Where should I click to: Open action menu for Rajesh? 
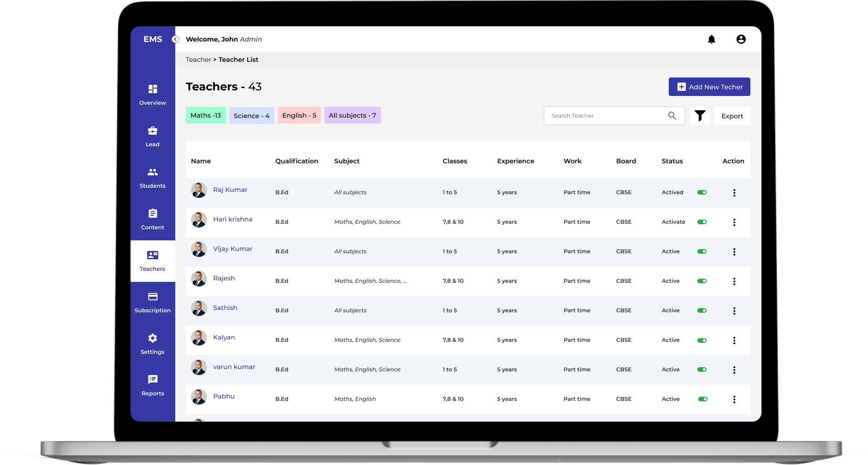[x=734, y=281]
